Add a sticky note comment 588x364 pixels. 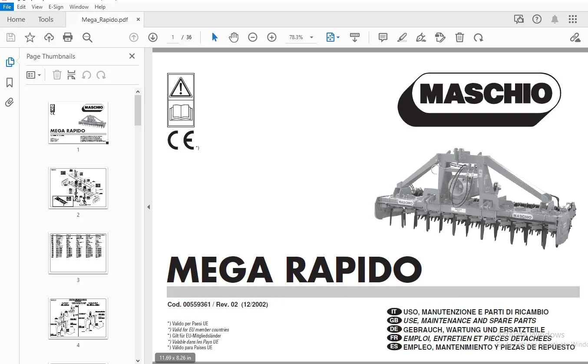[x=383, y=38]
